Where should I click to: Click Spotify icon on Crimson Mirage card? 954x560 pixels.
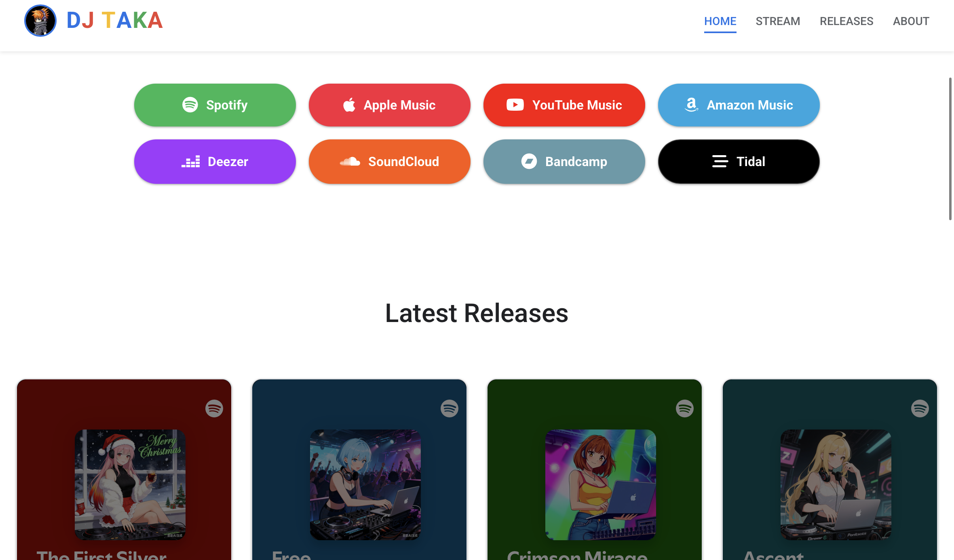click(685, 408)
